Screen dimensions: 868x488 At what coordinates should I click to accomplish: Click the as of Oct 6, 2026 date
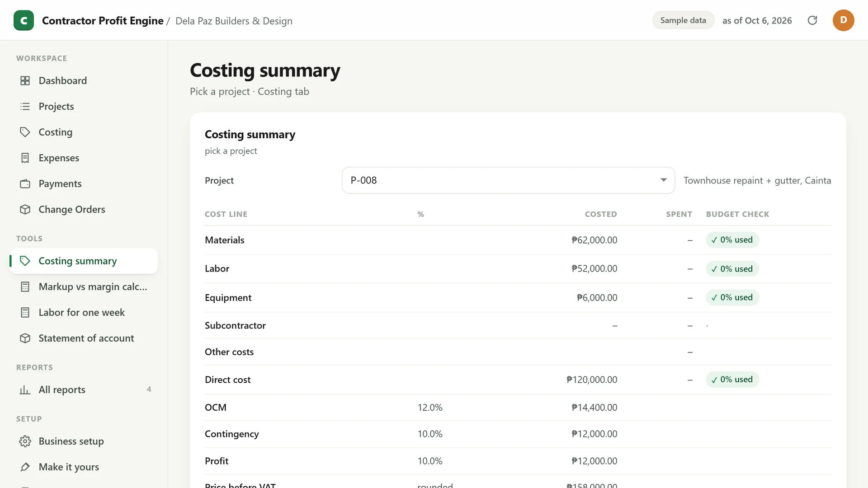[x=757, y=20]
